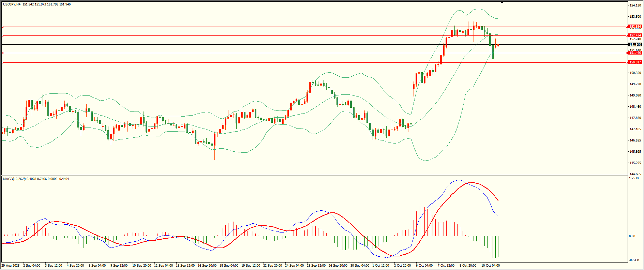
Task: Click the USDJPY,H4 symbol label
Action: 12,4
